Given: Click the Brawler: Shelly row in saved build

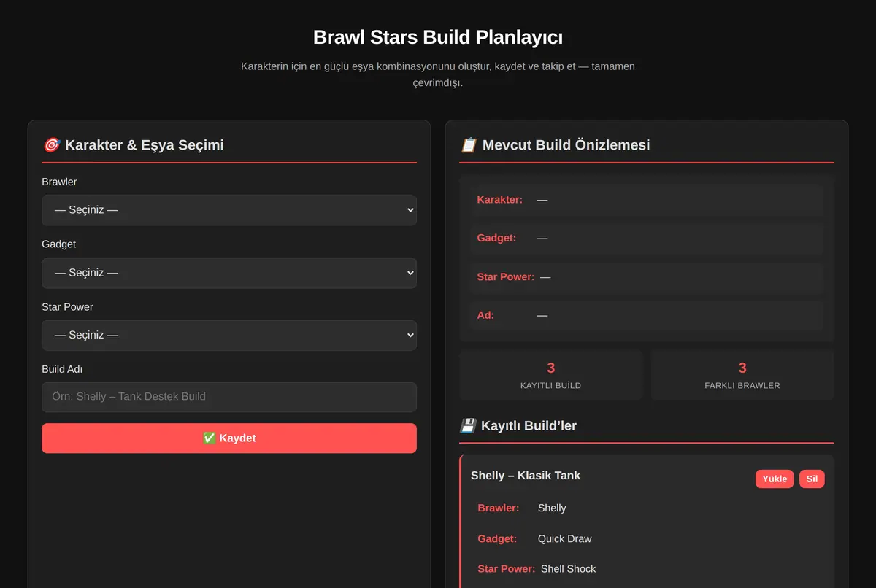Looking at the screenshot, I should pyautogui.click(x=647, y=508).
